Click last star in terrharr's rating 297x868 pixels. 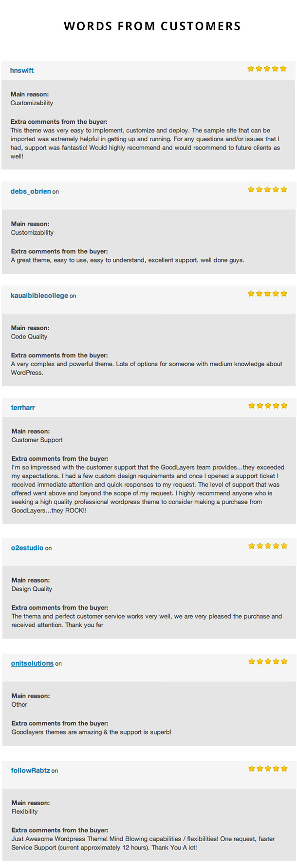[x=284, y=406]
